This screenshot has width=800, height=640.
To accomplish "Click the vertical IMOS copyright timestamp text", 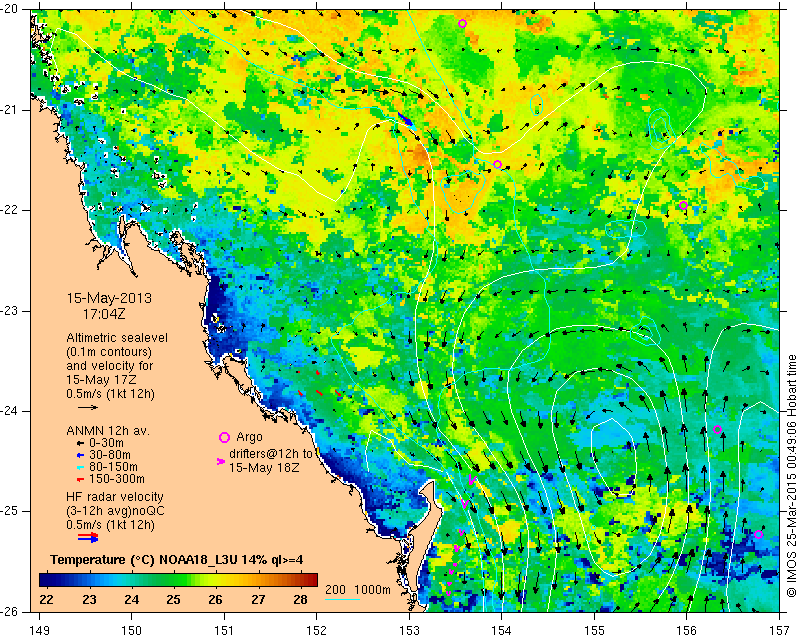I will pyautogui.click(x=791, y=475).
